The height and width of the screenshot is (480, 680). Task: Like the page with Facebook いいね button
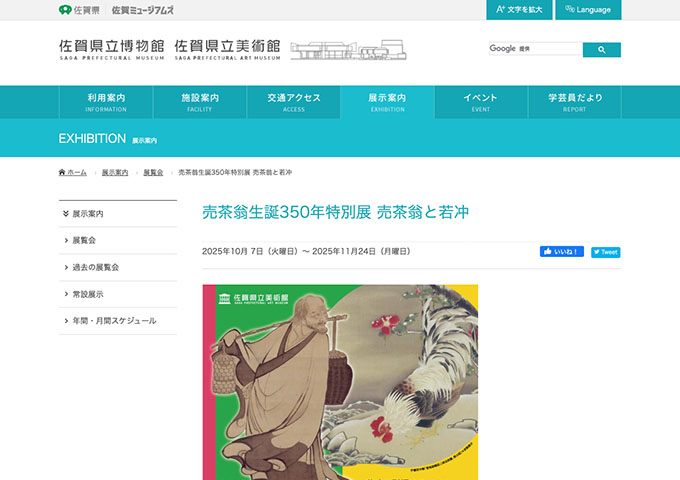562,251
